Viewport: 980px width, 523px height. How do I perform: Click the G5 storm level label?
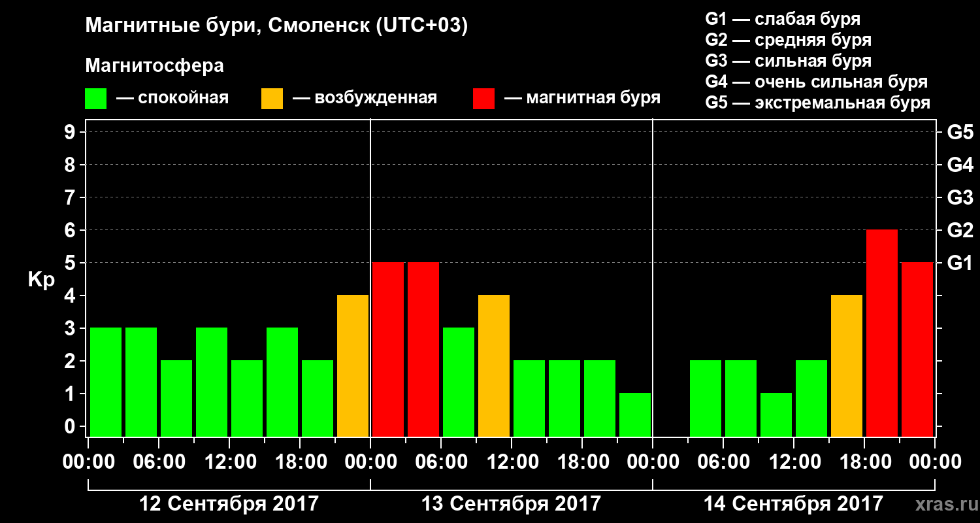(x=960, y=132)
